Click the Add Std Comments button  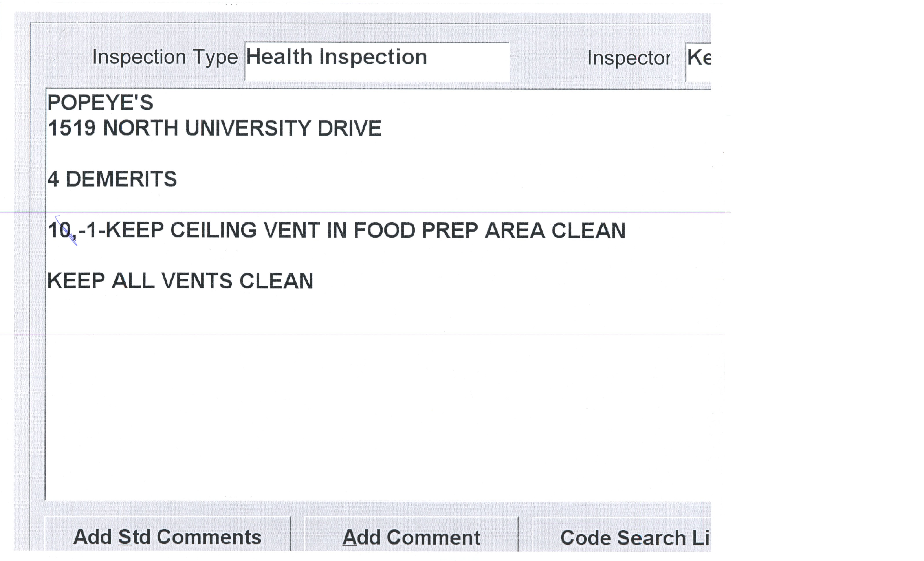(x=167, y=537)
